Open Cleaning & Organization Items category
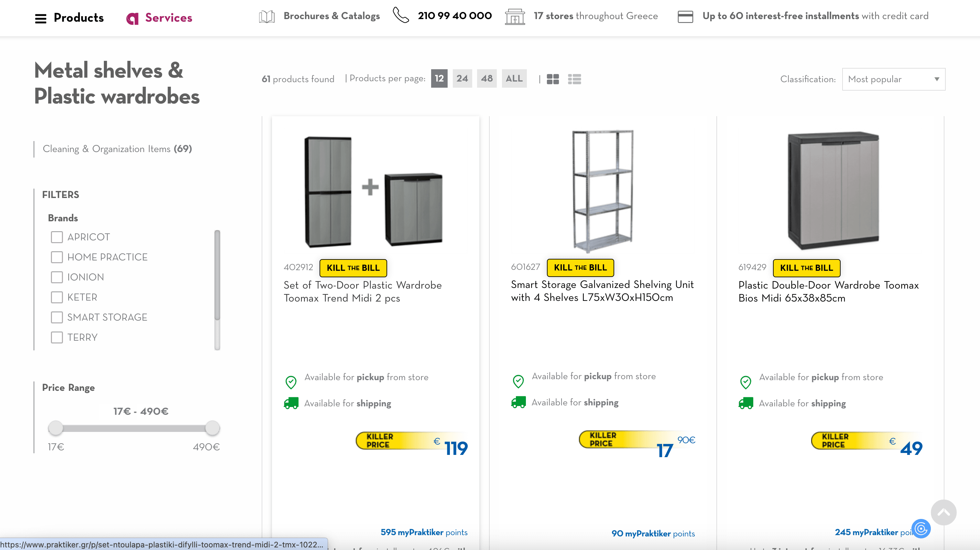The width and height of the screenshot is (980, 550). tap(117, 149)
